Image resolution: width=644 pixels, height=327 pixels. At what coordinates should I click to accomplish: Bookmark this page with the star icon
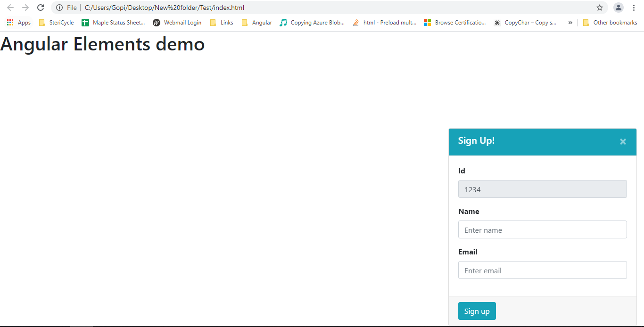click(x=599, y=8)
